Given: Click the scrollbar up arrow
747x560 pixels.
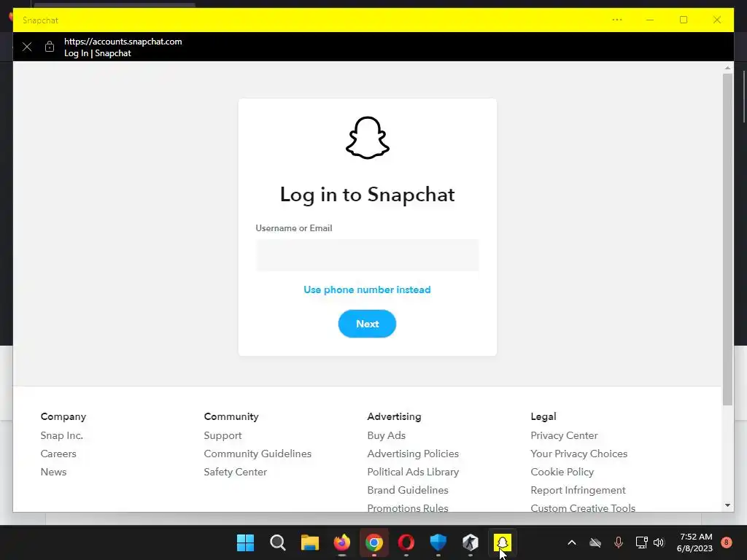Looking at the screenshot, I should coord(727,68).
